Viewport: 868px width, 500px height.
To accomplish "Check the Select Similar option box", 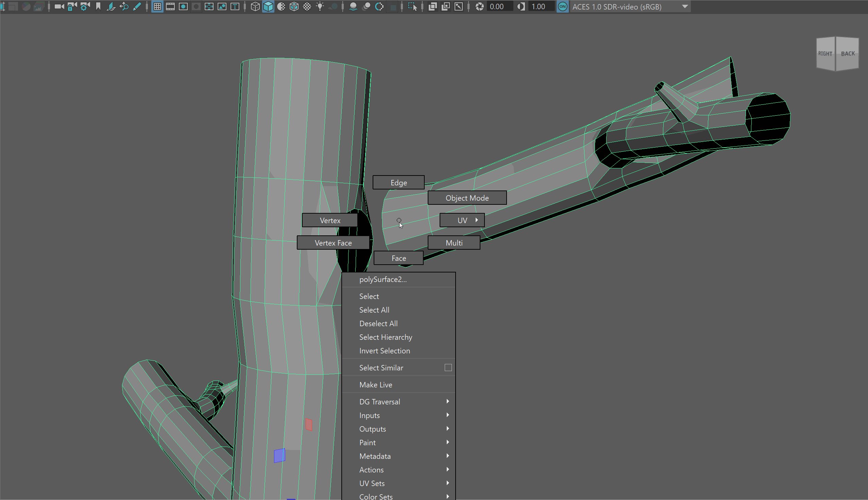I will [448, 368].
